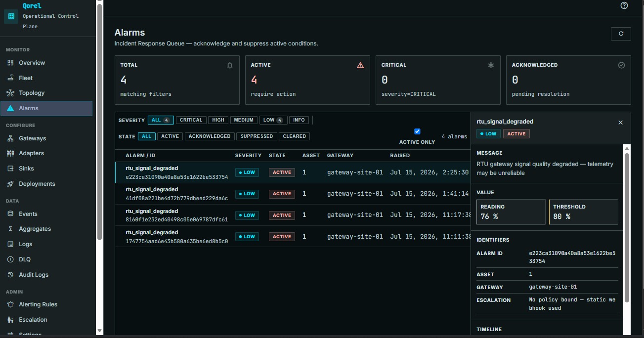The image size is (644, 338).
Task: Click the DLQ sidebar icon
Action: (x=10, y=259)
